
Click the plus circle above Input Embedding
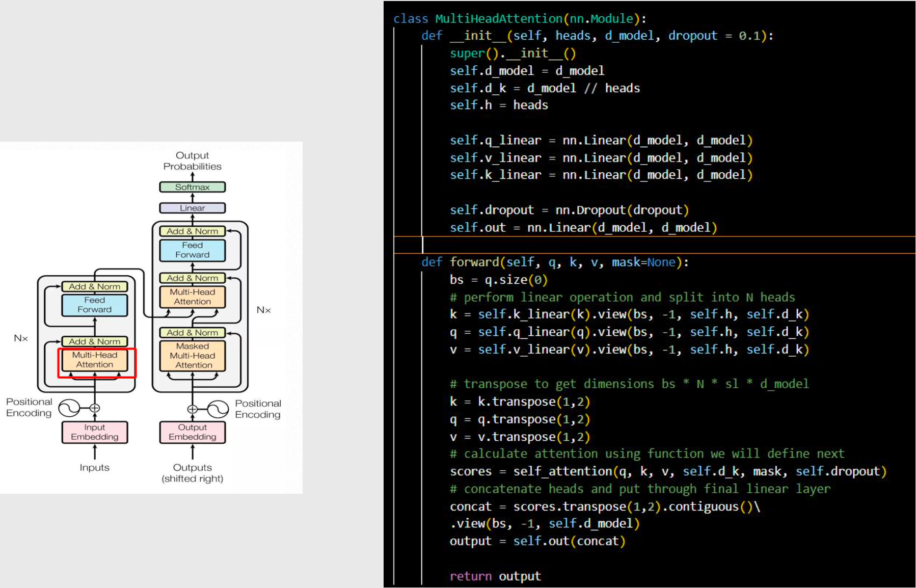(95, 408)
